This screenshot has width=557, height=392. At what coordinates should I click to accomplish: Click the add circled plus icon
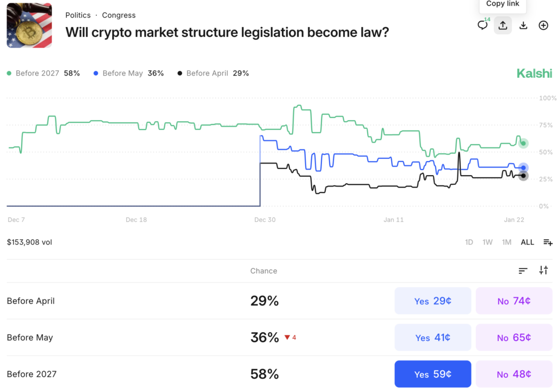point(543,25)
